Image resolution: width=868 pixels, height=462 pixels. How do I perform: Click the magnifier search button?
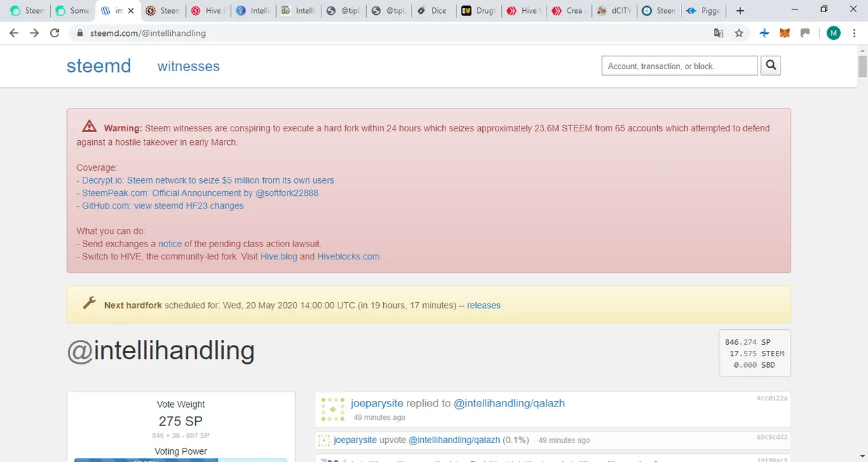tap(771, 66)
